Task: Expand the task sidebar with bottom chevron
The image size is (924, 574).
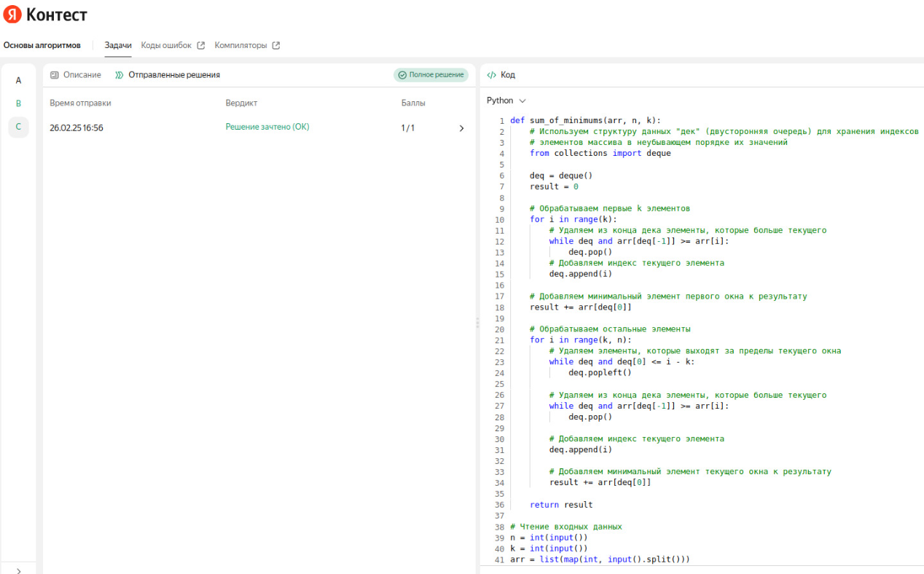Action: (18, 570)
